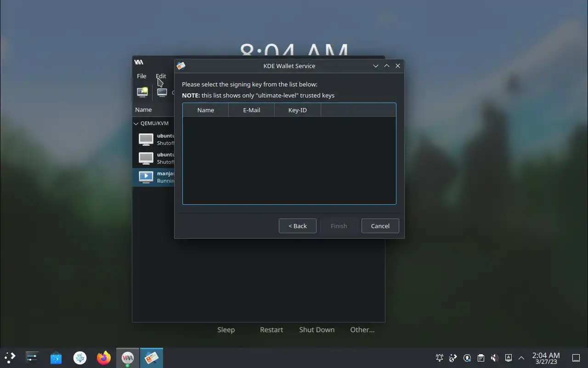The image size is (588, 368).
Task: Click the Shut Down option
Action: click(317, 330)
